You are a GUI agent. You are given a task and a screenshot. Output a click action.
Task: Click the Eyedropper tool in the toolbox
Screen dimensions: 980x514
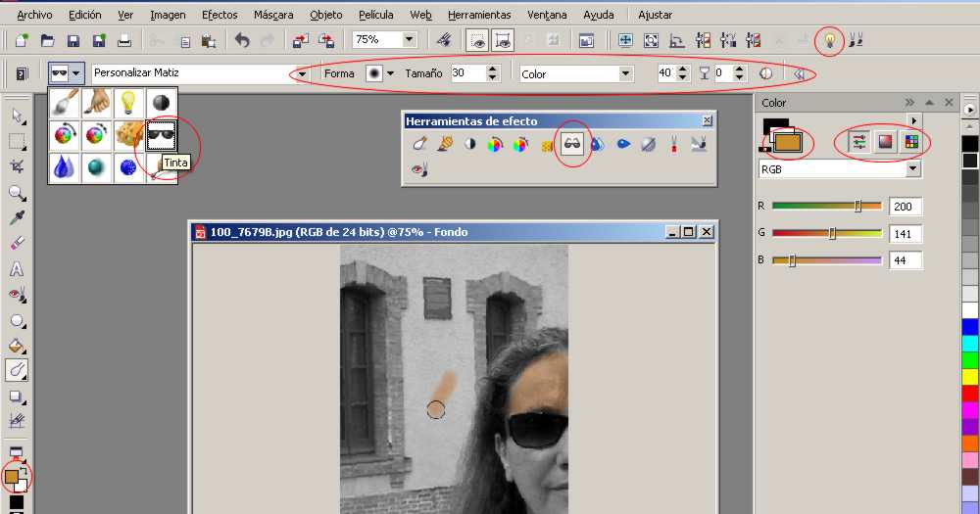click(x=17, y=217)
